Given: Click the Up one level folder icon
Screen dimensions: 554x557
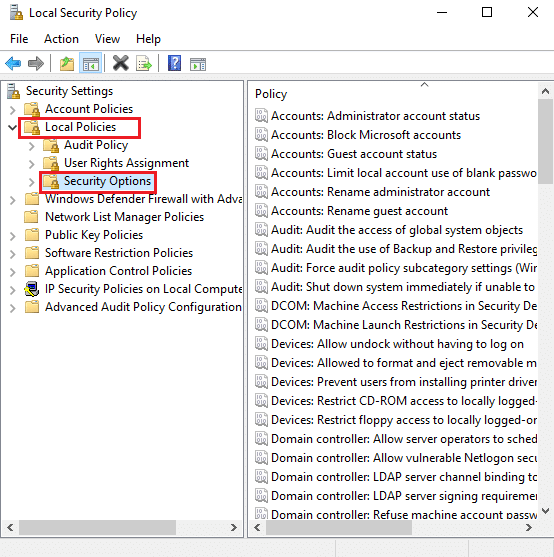Looking at the screenshot, I should 66,64.
